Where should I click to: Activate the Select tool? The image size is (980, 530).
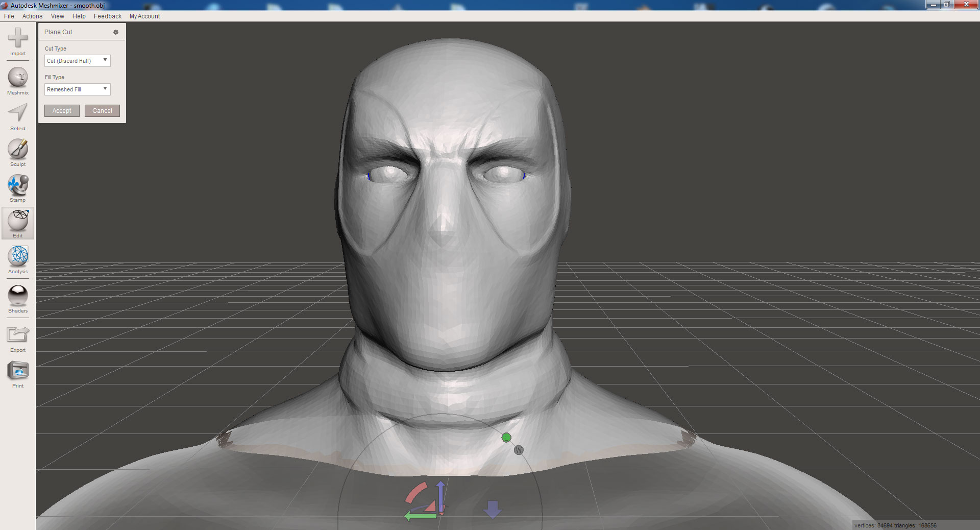[x=18, y=117]
